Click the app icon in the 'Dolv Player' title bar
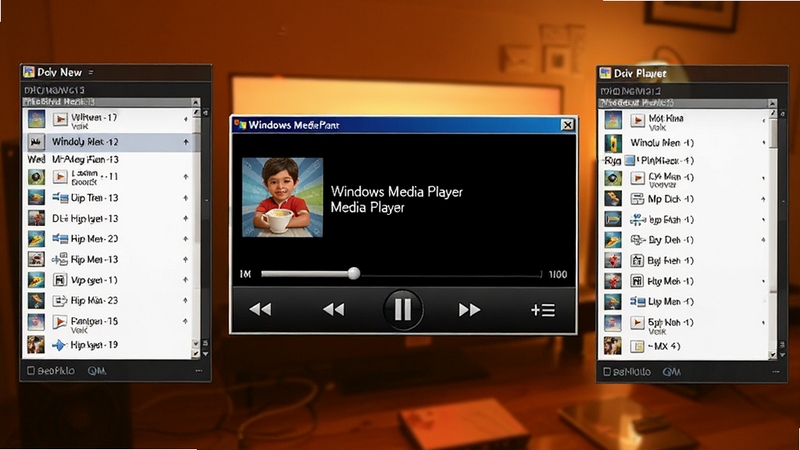800x450 pixels. 605,73
